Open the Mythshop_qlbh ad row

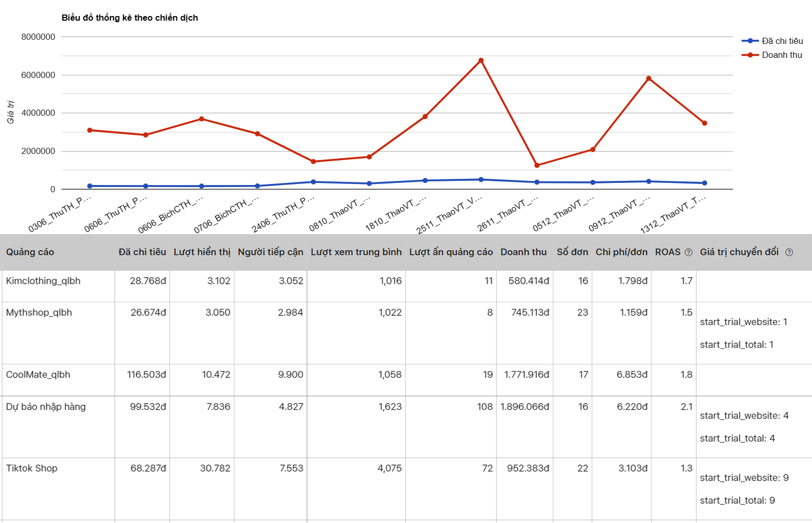click(39, 313)
